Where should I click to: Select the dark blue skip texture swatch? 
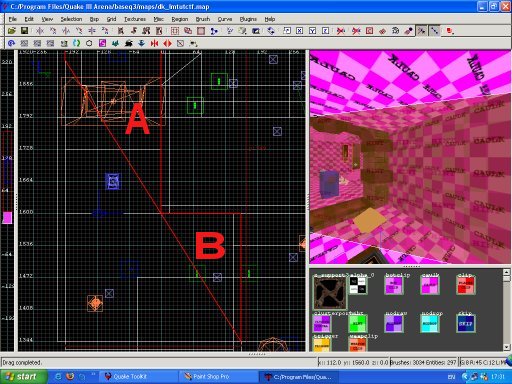coord(466,324)
